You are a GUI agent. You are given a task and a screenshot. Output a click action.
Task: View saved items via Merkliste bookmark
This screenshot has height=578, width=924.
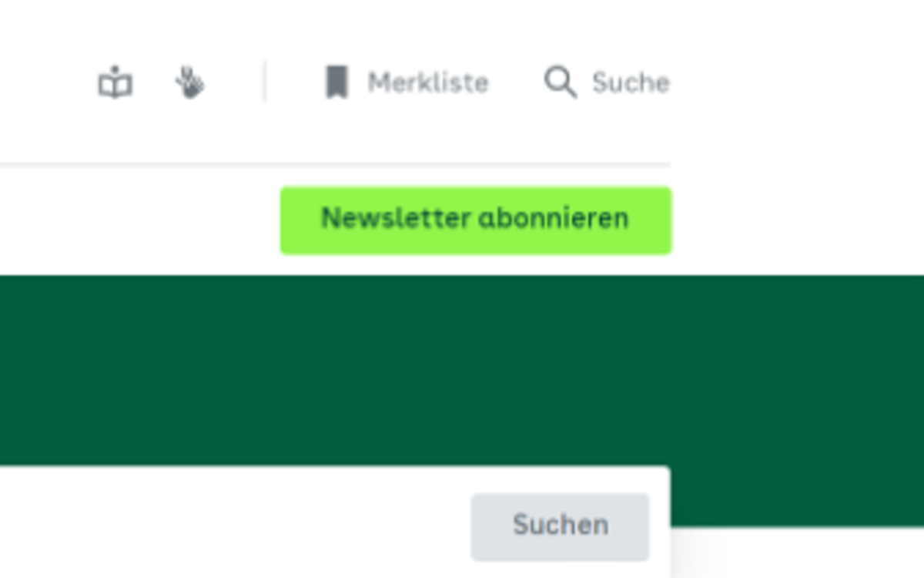coord(407,82)
